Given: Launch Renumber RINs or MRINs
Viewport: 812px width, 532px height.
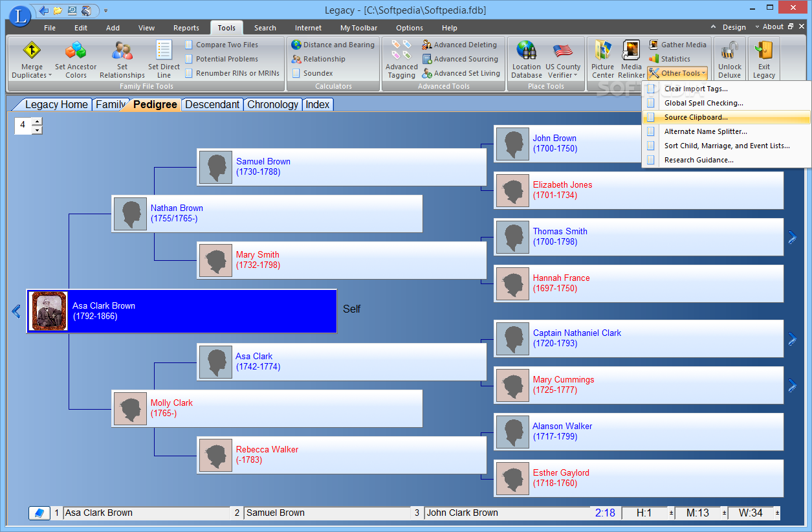Looking at the screenshot, I should pyautogui.click(x=232, y=73).
